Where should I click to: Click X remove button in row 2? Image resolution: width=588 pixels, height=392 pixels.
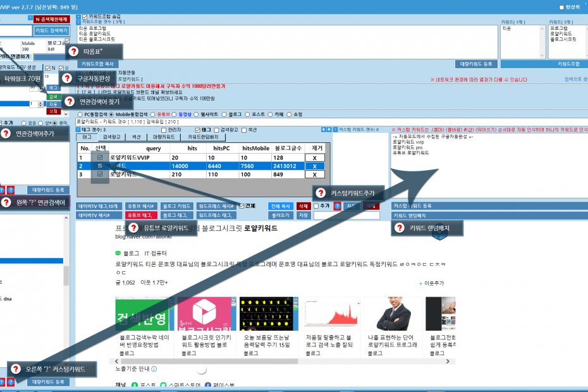(314, 166)
